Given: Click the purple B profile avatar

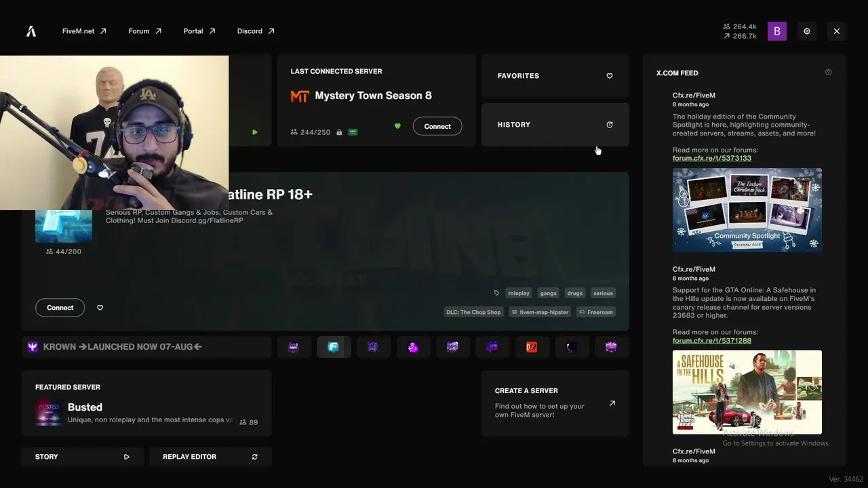Looking at the screenshot, I should coord(777,31).
